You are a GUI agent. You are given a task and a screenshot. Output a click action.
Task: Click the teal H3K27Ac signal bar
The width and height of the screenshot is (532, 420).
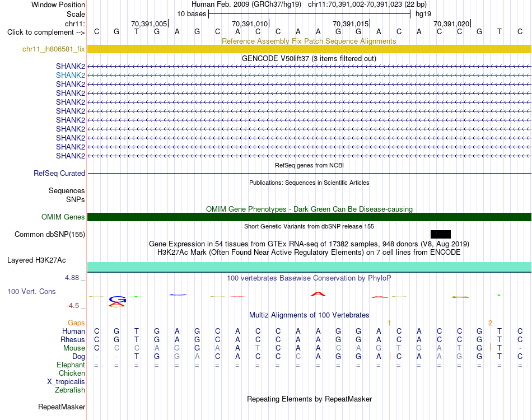click(310, 267)
